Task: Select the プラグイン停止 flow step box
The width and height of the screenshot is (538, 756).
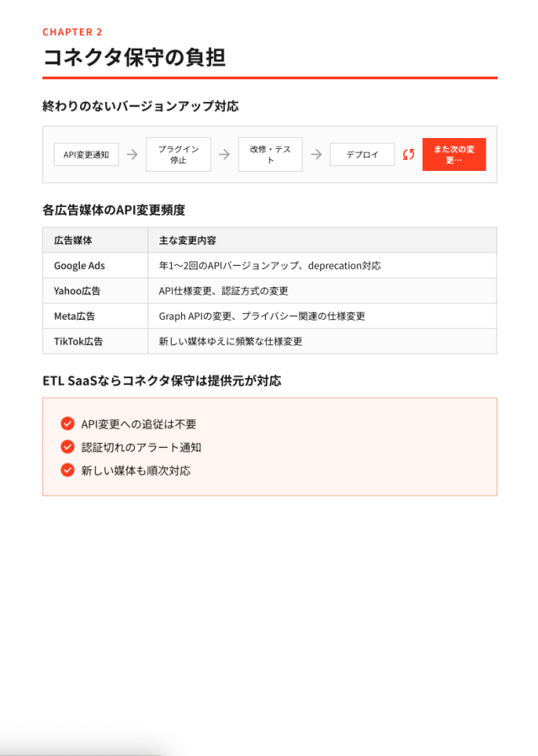Action: [178, 154]
